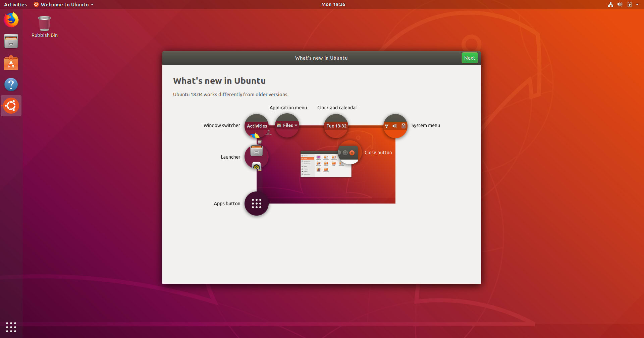The width and height of the screenshot is (644, 338).
Task: Click the Files application menu bubble
Action: pyautogui.click(x=287, y=125)
